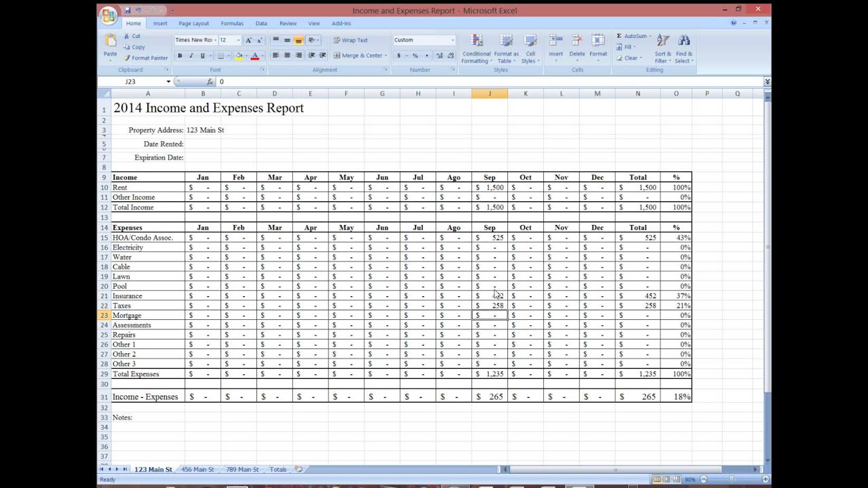868x488 pixels.
Task: Click the zoom slider on status bar
Action: [730, 479]
